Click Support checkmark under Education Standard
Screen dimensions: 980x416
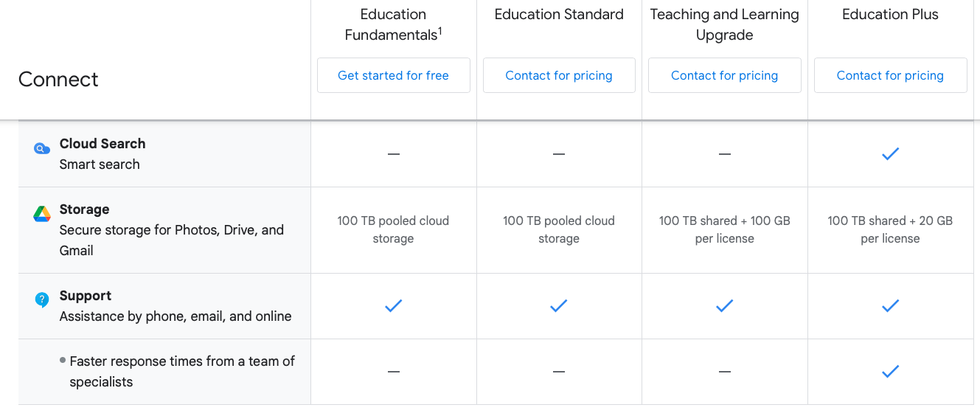click(559, 306)
